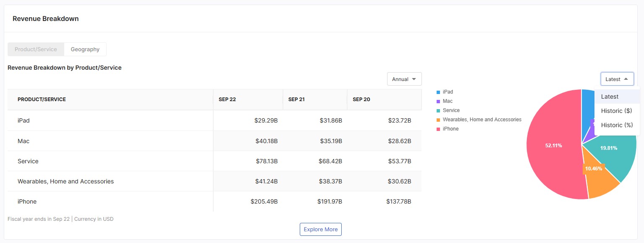This screenshot has height=243, width=644.
Task: Click the SEP 21 column header
Action: coord(315,99)
